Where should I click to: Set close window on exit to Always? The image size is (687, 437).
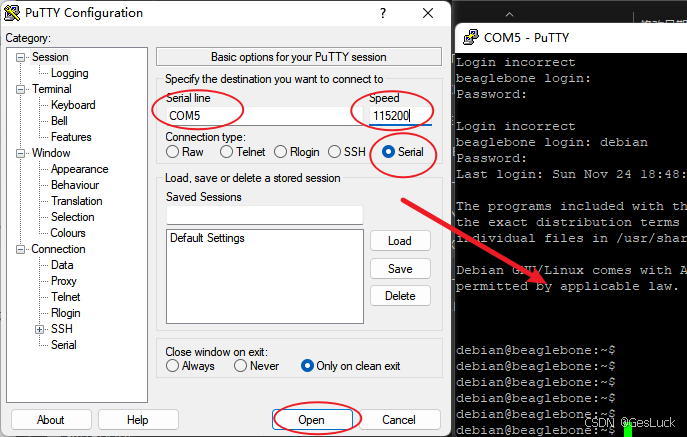(173, 366)
